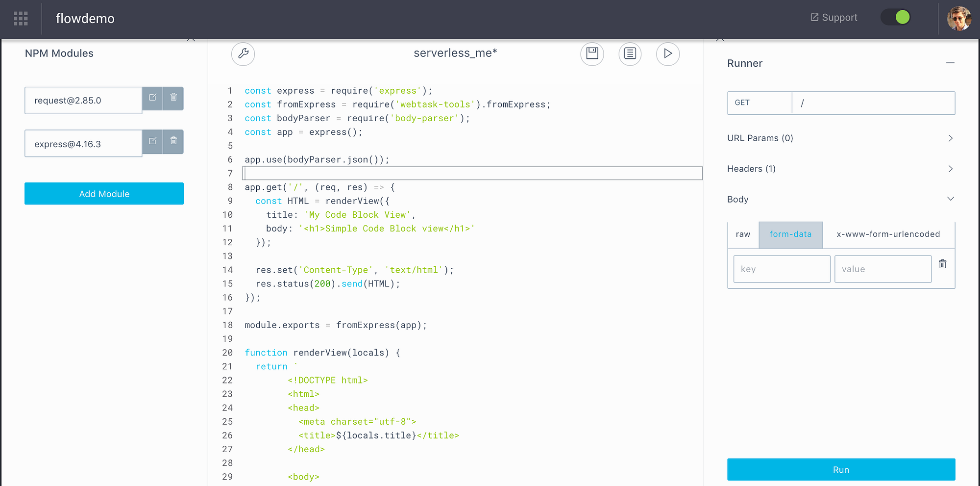This screenshot has height=486, width=980.
Task: Expand the Headers section
Action: coord(950,168)
